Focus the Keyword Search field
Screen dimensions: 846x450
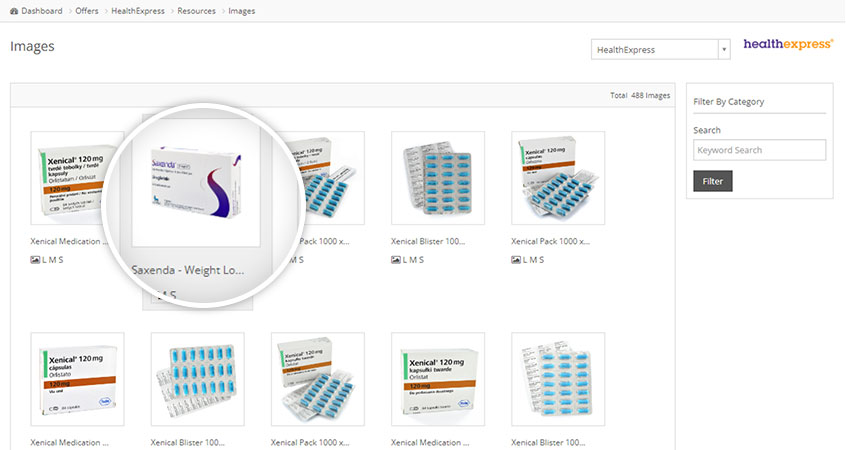point(759,150)
